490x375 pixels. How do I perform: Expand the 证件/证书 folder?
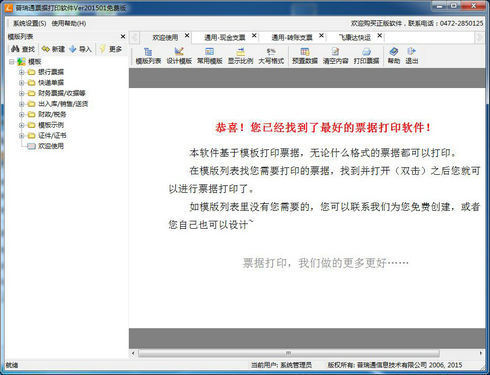21,136
